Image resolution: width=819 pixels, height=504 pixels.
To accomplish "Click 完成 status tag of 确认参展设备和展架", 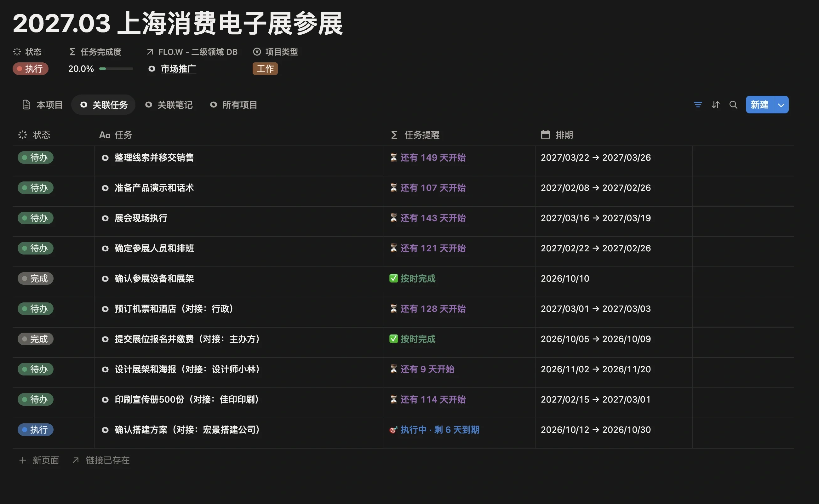I will tap(36, 278).
